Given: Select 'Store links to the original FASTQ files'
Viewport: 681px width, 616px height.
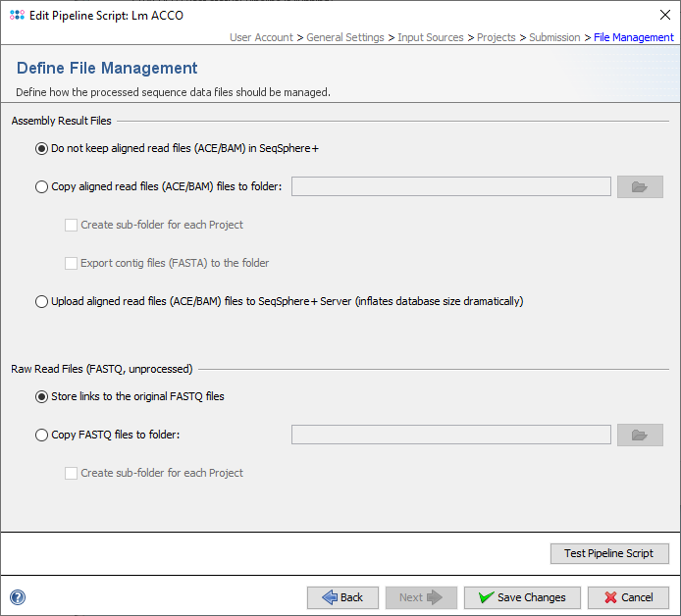Looking at the screenshot, I should [x=41, y=397].
